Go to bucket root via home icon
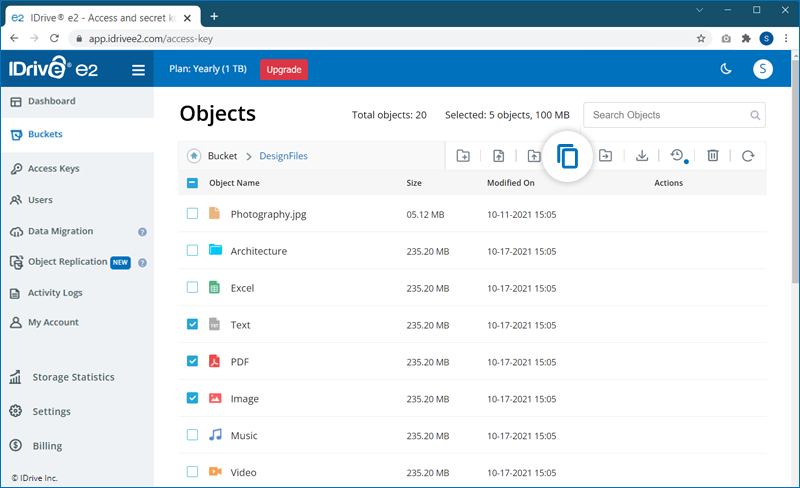This screenshot has height=488, width=800. click(x=194, y=156)
